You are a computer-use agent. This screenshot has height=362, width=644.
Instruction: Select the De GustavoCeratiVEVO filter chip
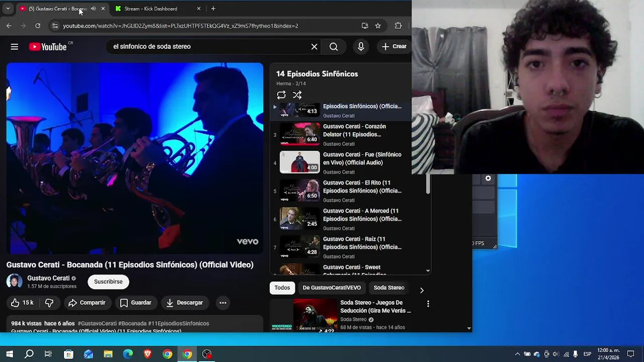pyautogui.click(x=332, y=288)
